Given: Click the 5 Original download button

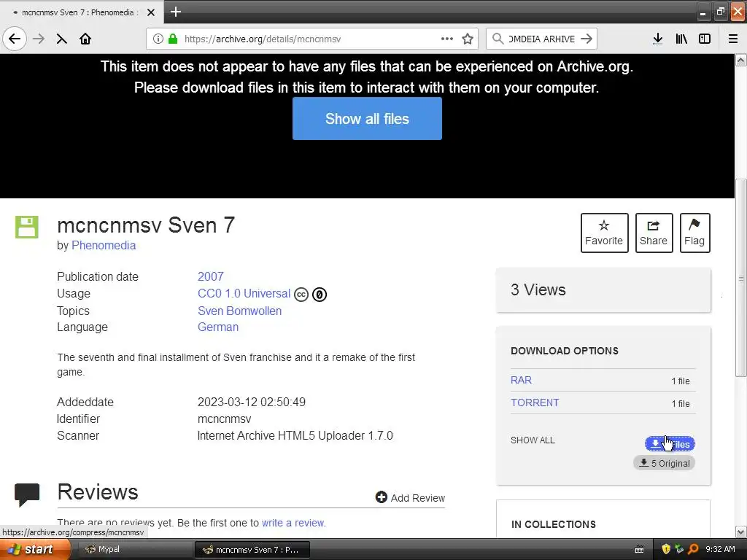Looking at the screenshot, I should (x=664, y=463).
